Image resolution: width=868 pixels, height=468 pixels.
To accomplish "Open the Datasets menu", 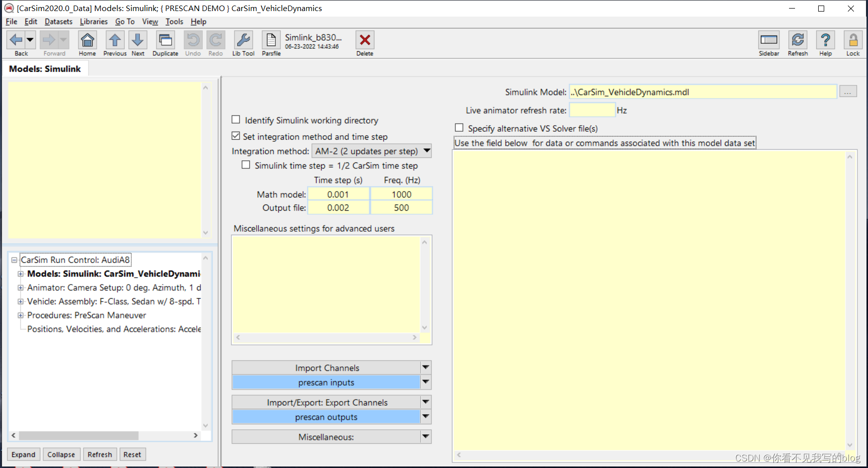I will point(58,22).
